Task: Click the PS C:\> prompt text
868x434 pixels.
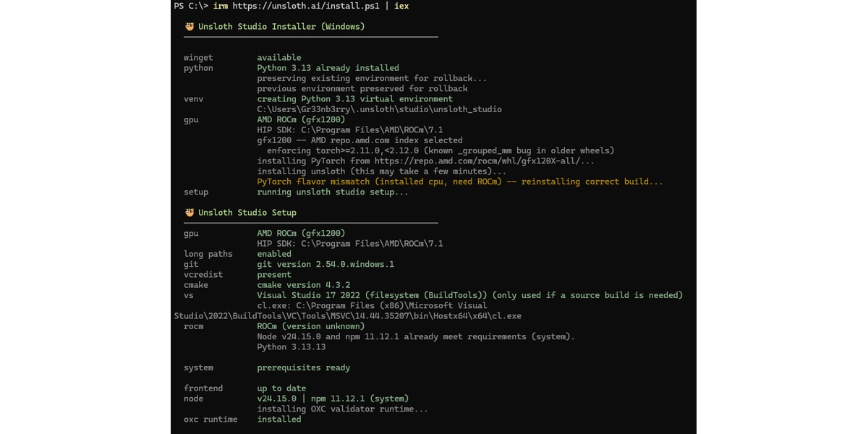Action: [x=191, y=6]
